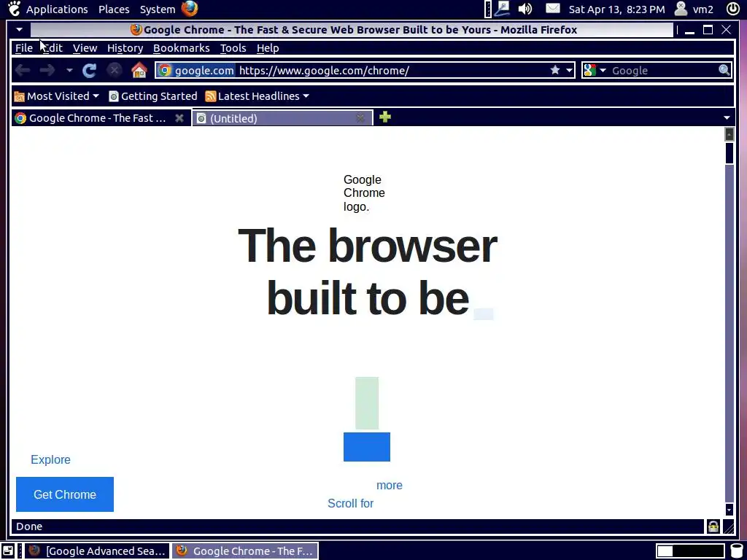Click the Back navigation arrow
This screenshot has height=560, width=747.
(23, 71)
